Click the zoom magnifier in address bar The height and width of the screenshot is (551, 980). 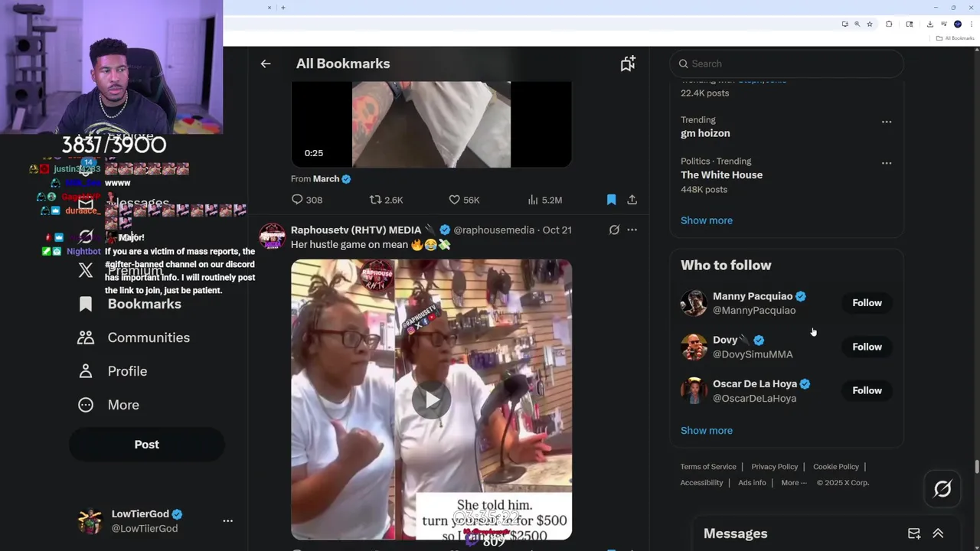point(857,24)
